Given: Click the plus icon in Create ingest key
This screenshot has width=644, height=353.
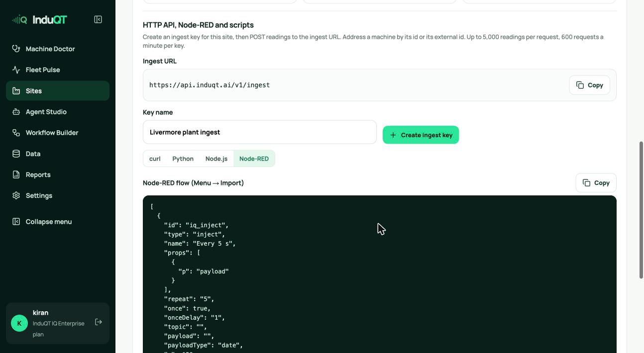Looking at the screenshot, I should point(393,135).
